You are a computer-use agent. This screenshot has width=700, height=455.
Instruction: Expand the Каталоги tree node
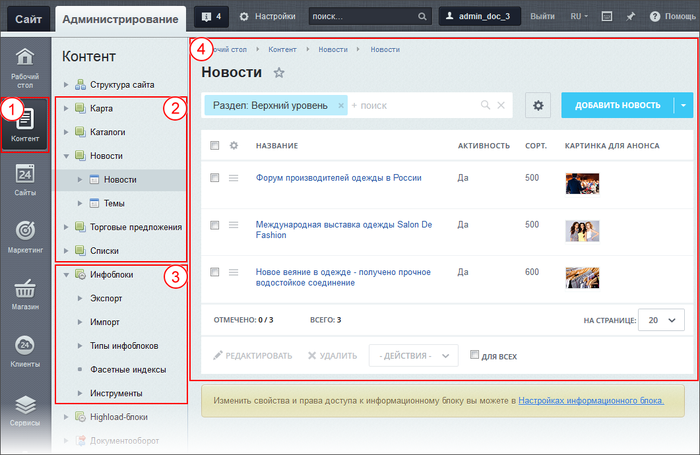click(66, 132)
